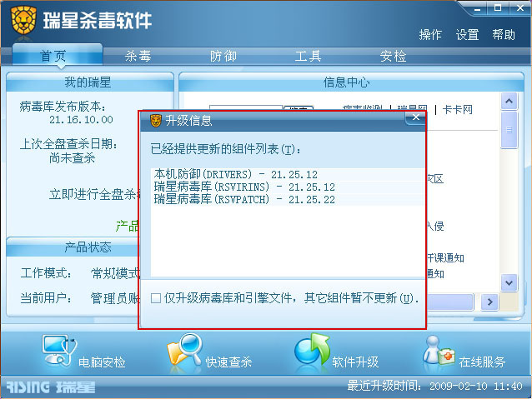The image size is (532, 399).
Task: Click the 软件升级 globe arrow icon
Action: click(312, 349)
